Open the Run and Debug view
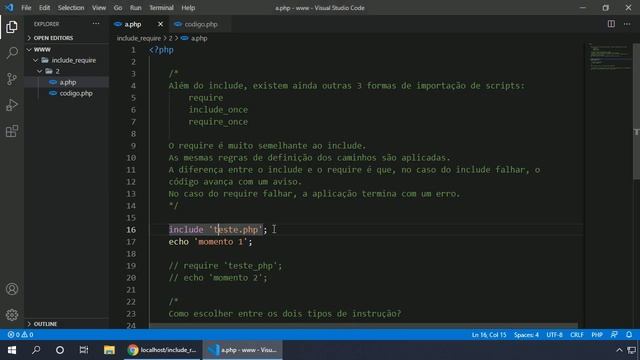This screenshot has height=360, width=640. (x=12, y=105)
